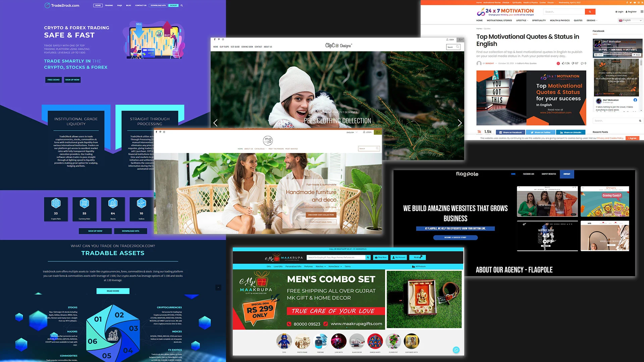644x362 pixels.
Task: Open the Facebook icon in the orange top bar
Action: (x=627, y=2)
